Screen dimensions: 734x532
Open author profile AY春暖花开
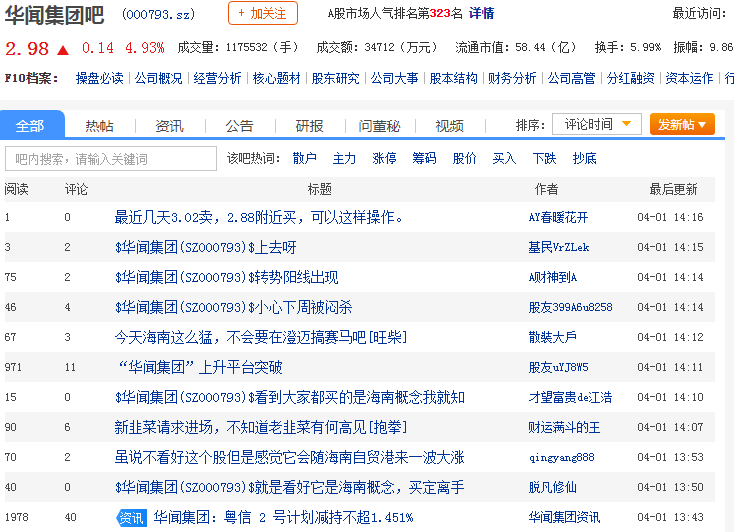point(558,217)
